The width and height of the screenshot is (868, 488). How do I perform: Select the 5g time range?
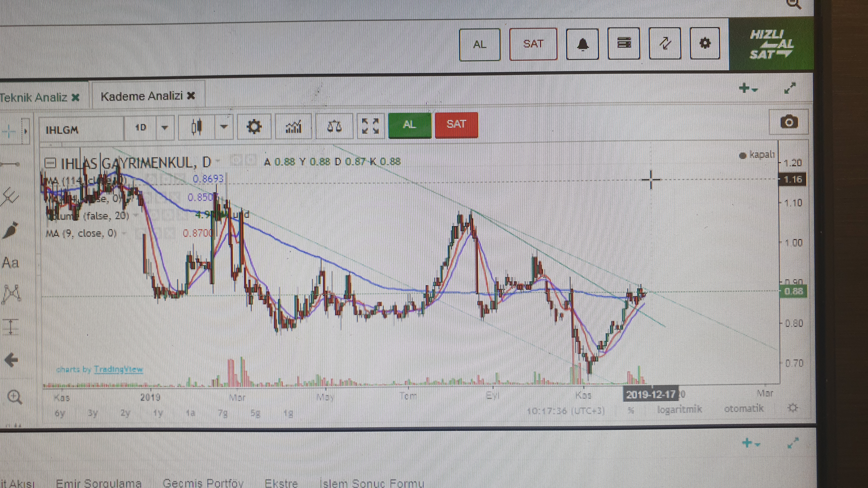pos(255,413)
